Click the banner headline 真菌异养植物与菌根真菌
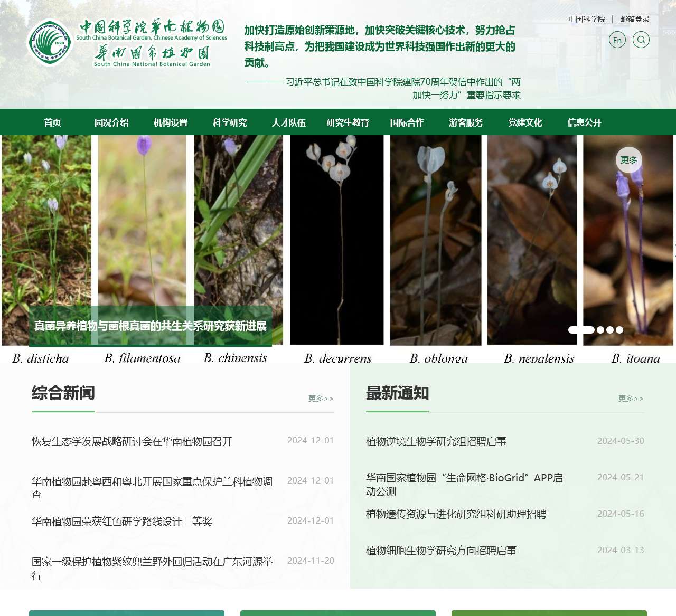 pyautogui.click(x=151, y=326)
